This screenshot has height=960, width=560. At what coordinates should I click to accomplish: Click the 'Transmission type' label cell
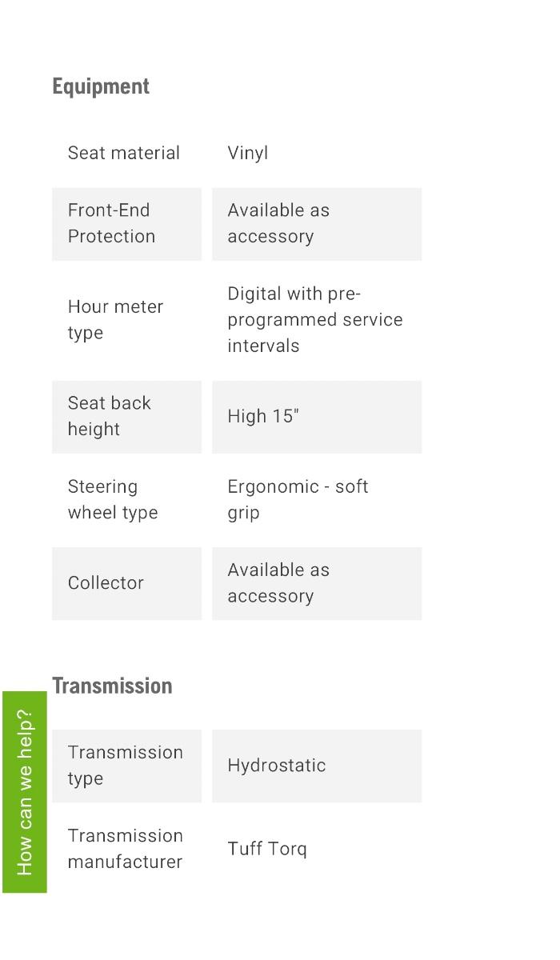point(126,766)
